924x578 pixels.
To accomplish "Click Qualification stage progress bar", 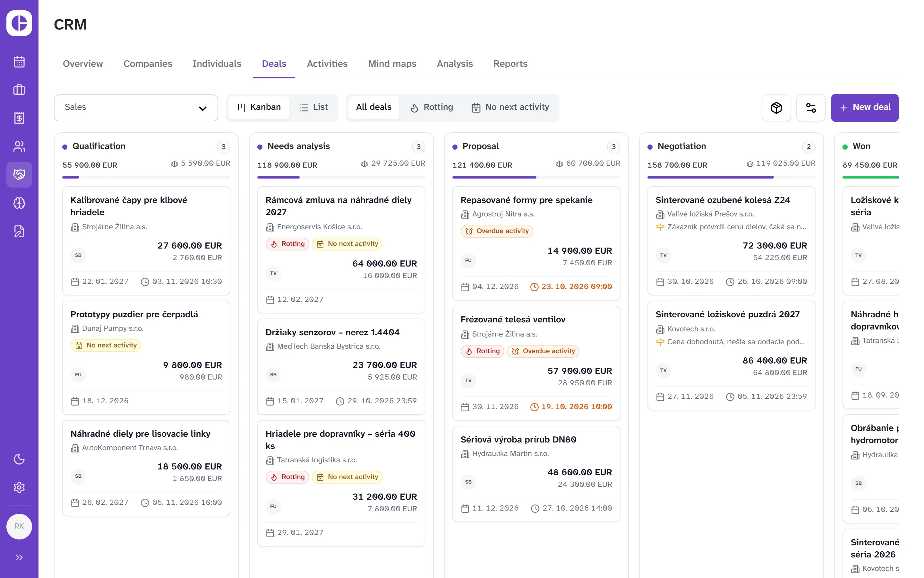I will point(146,177).
